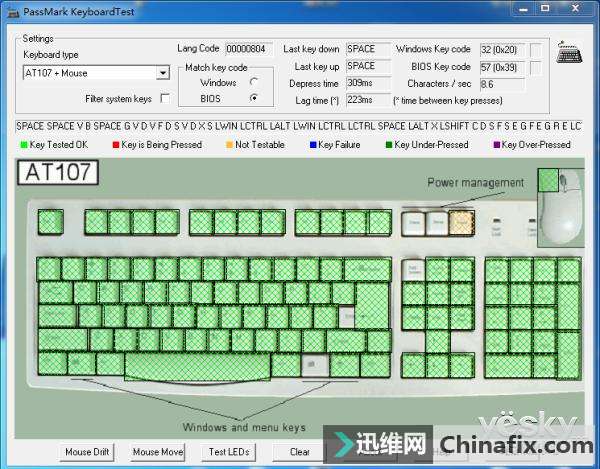Viewport: 600px width, 469px height.
Task: Click the Power management label
Action: (x=475, y=182)
